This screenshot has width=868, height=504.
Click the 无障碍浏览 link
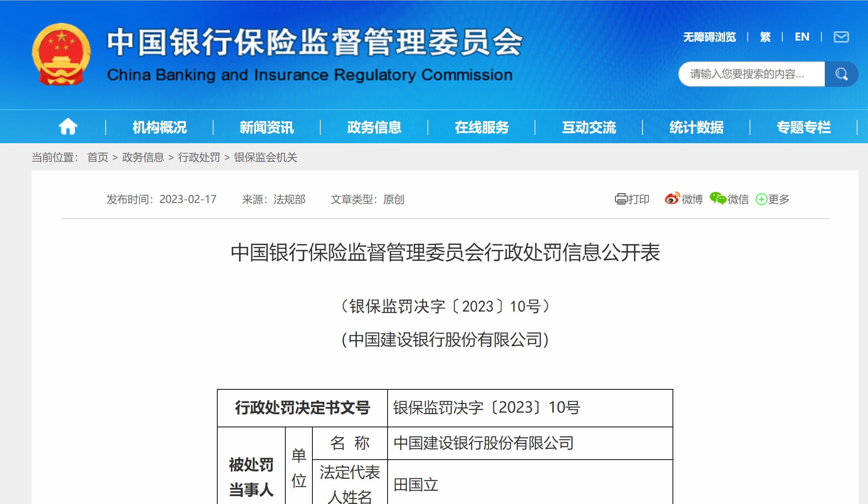point(709,37)
